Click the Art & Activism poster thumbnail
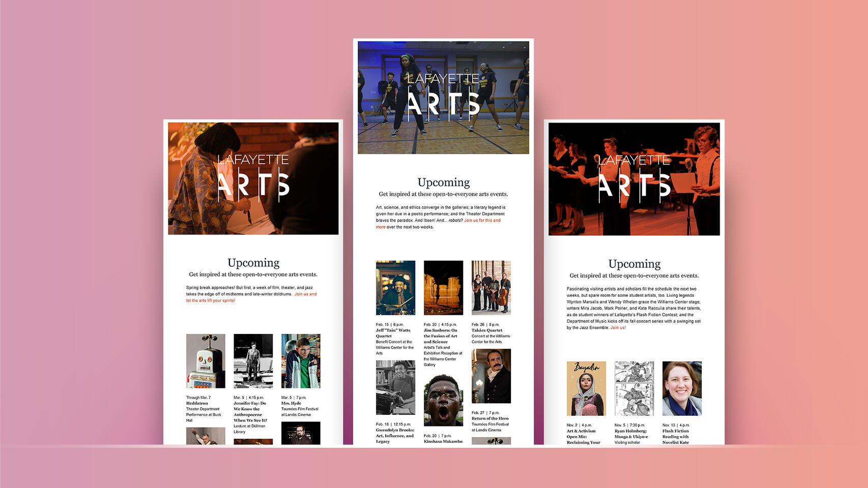The height and width of the screenshot is (488, 868). (586, 388)
